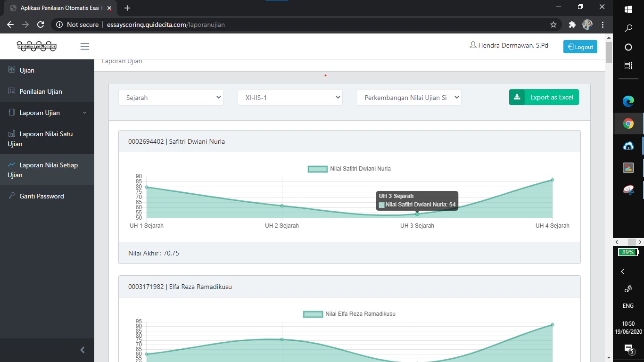Open Penilaian Ujian menu
This screenshot has height=362, width=644.
click(x=47, y=91)
